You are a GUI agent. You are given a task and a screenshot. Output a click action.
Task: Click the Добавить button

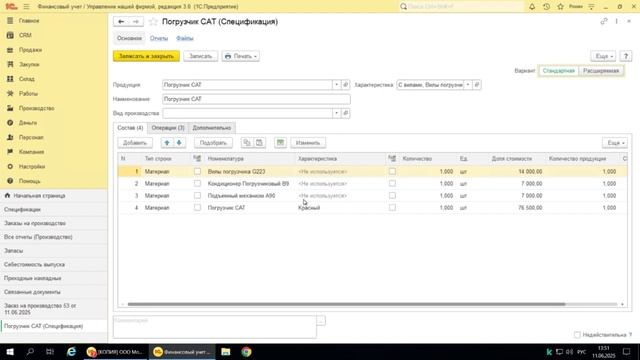[x=135, y=142]
